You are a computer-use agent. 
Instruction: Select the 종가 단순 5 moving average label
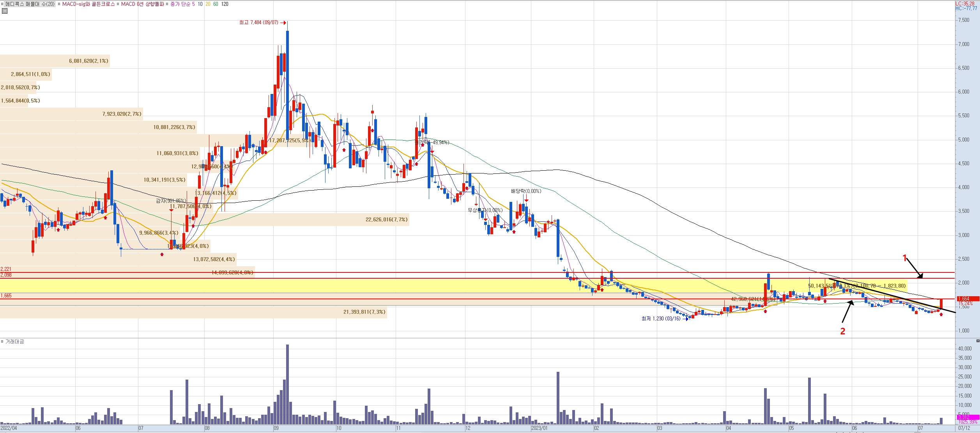(x=182, y=4)
